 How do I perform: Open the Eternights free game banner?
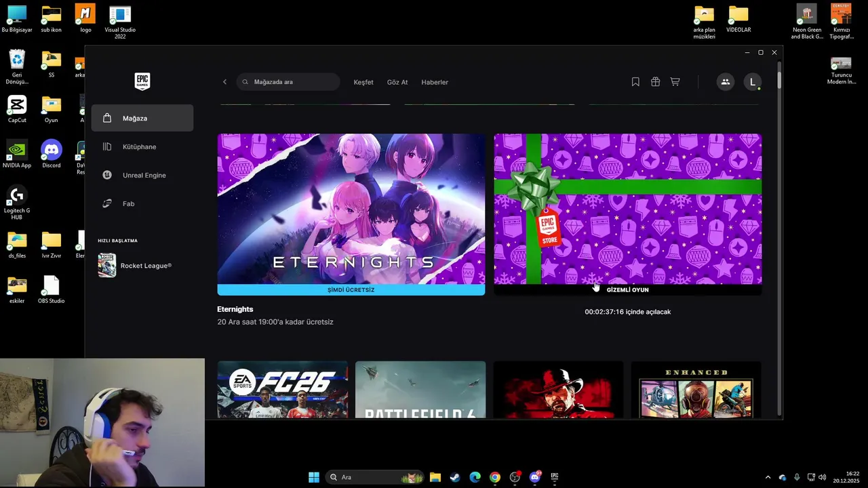point(351,209)
